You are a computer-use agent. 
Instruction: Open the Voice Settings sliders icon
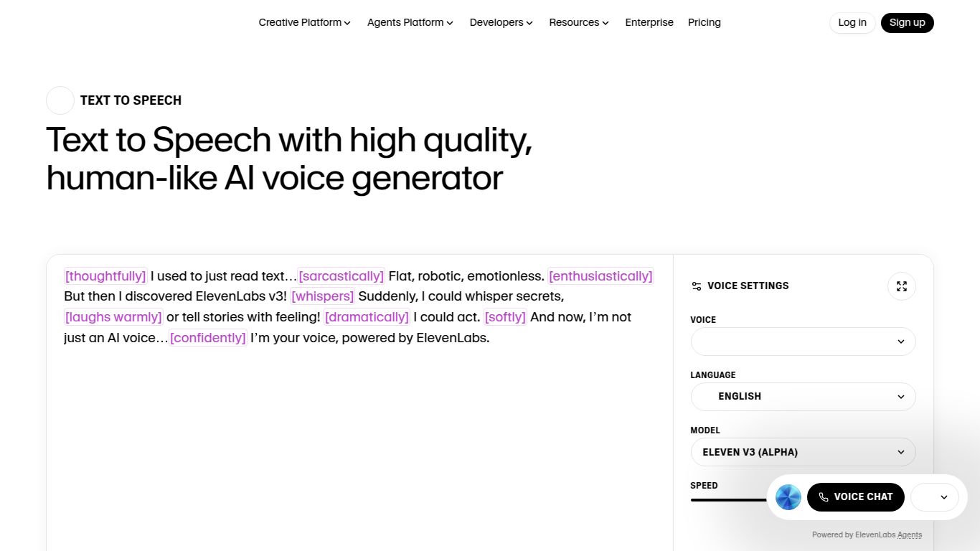point(696,286)
